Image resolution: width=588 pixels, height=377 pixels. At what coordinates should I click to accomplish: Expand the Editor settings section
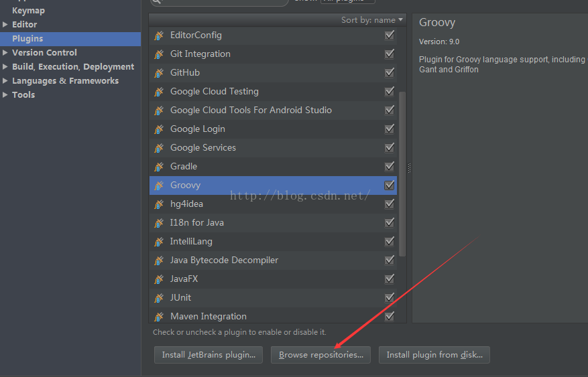pyautogui.click(x=5, y=24)
